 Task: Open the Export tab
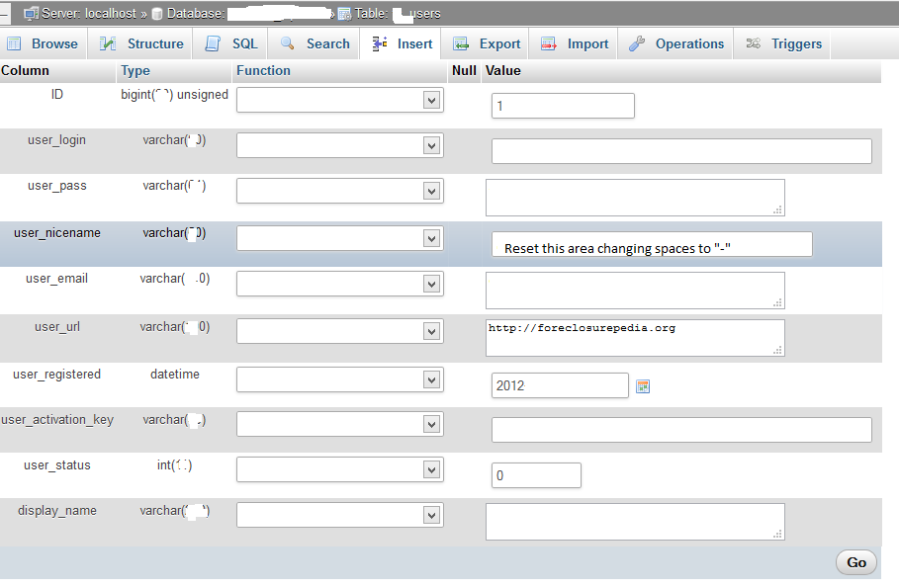[x=486, y=43]
